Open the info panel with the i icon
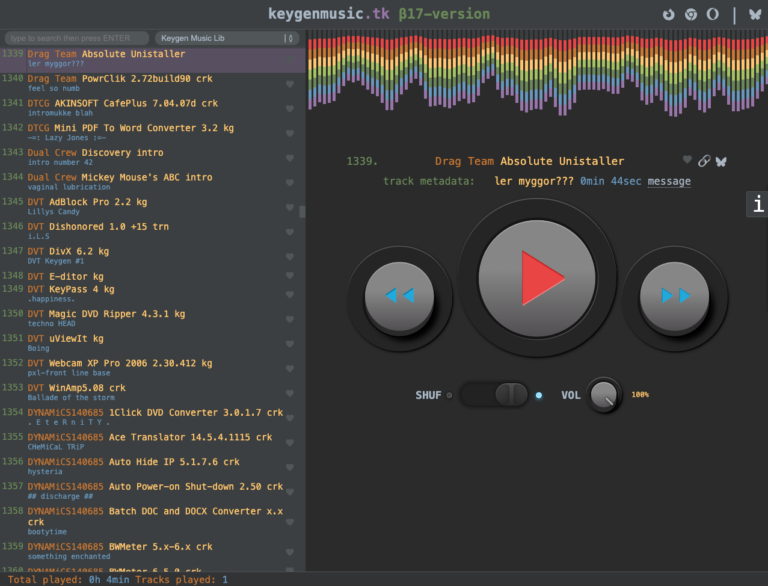768x586 pixels. coord(758,204)
